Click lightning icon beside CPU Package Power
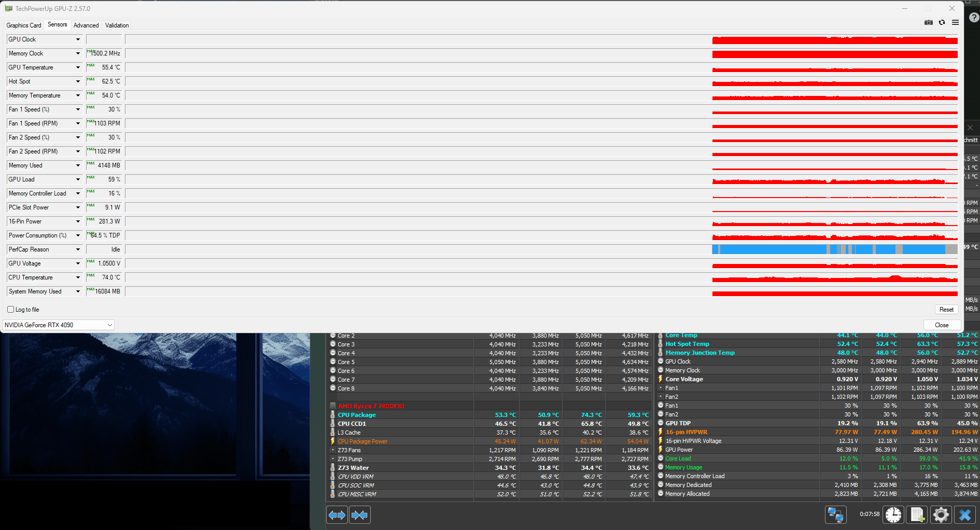 [x=333, y=441]
